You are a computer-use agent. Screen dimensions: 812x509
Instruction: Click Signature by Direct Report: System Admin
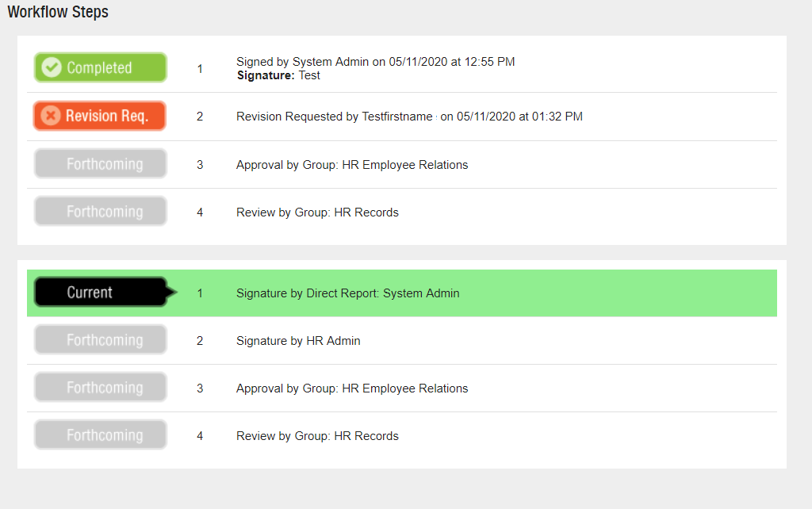347,293
